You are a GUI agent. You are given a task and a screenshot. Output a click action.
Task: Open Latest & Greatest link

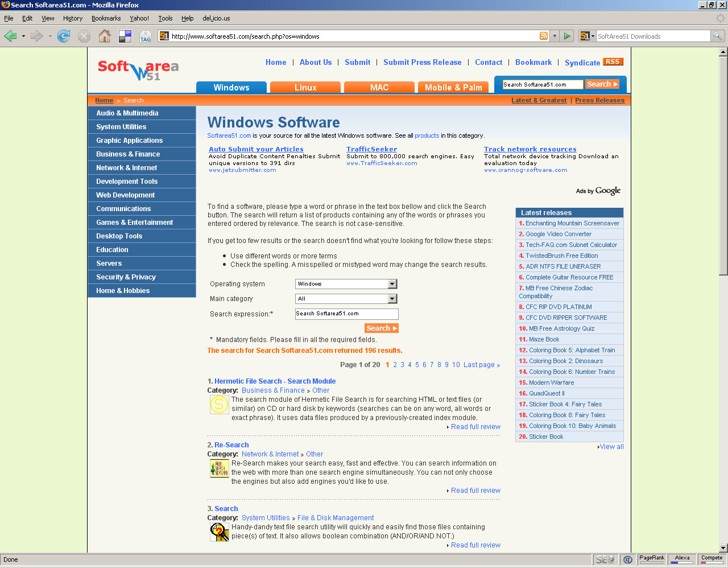click(x=539, y=100)
